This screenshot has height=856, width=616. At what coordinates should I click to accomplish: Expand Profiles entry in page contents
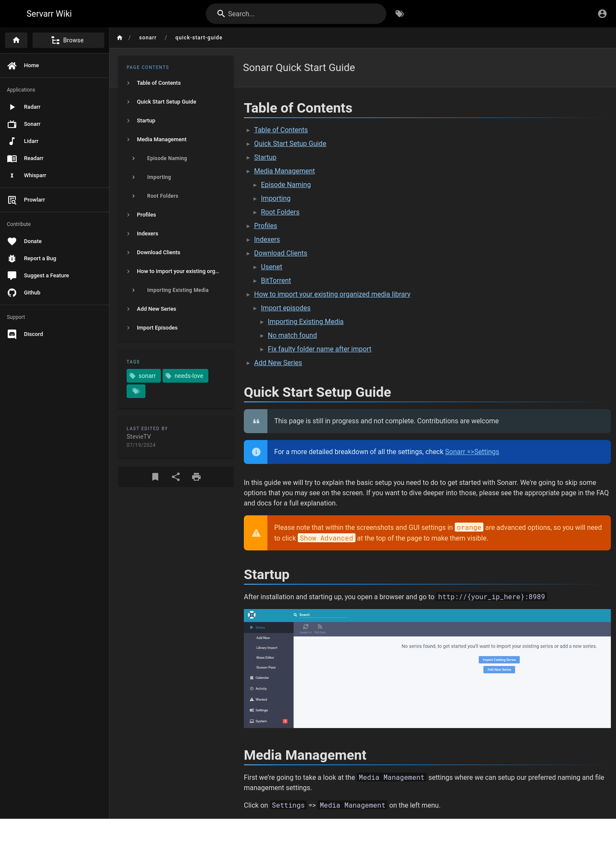128,215
